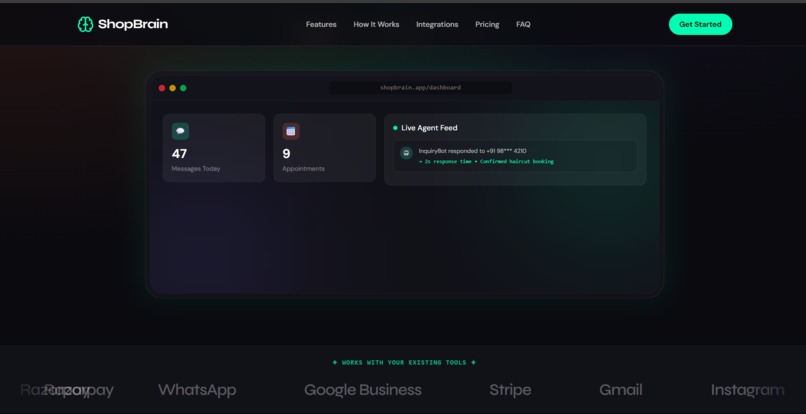Click the InquiryBot responded message text
Viewport: 806px width, 414px height.
tap(472, 151)
